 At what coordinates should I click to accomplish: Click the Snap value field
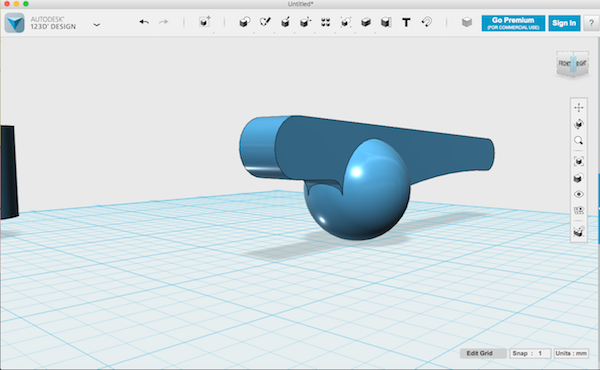click(530, 353)
